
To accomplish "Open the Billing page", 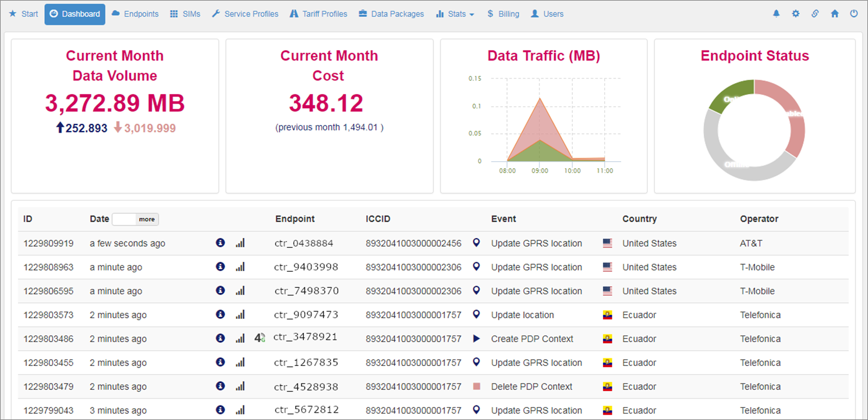I will coord(503,14).
